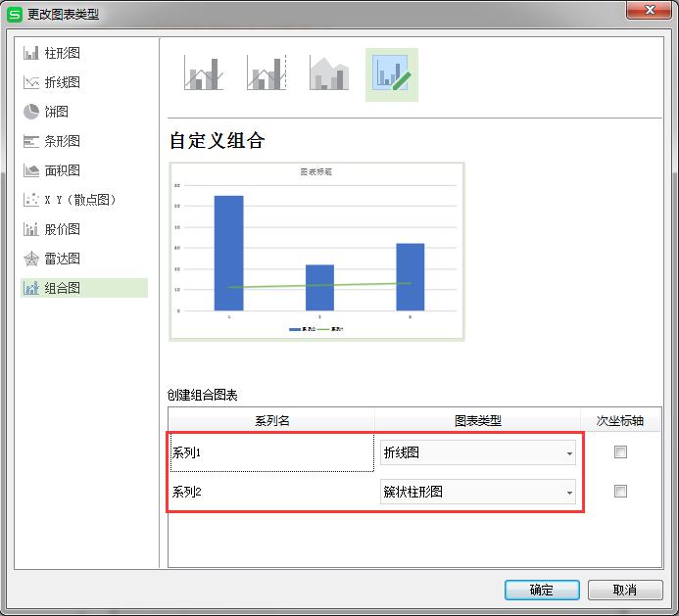Image resolution: width=679 pixels, height=616 pixels.
Task: Select the custom combination chart icon
Action: coord(392,74)
